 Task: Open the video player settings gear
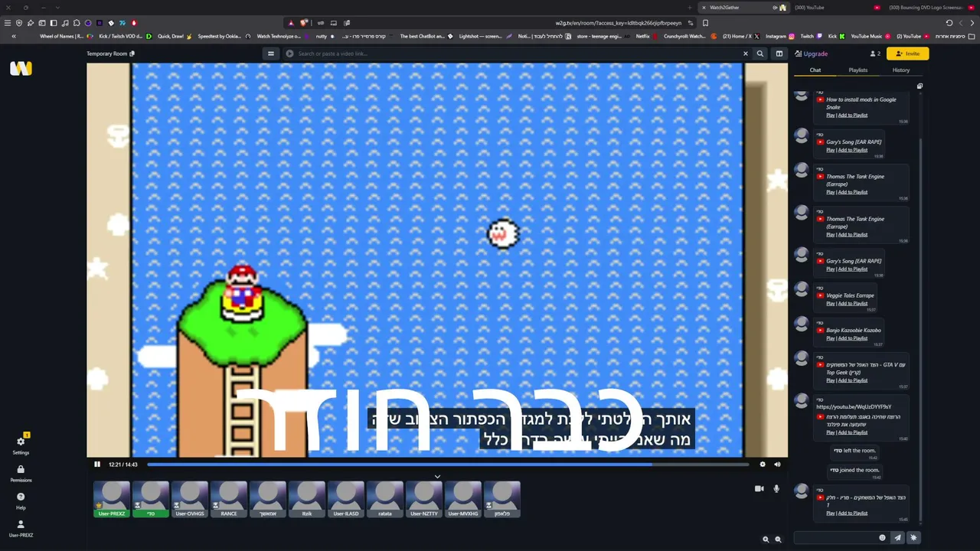(x=762, y=465)
